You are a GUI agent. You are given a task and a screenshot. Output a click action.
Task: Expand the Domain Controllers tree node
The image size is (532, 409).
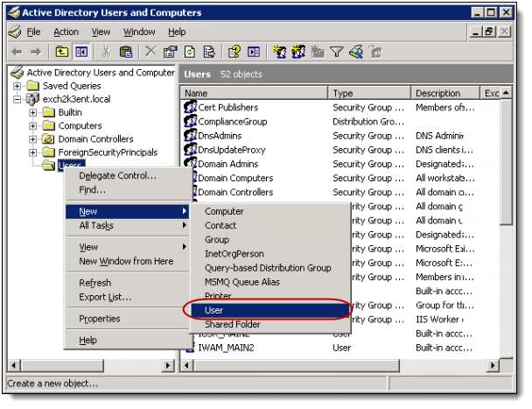tap(33, 139)
